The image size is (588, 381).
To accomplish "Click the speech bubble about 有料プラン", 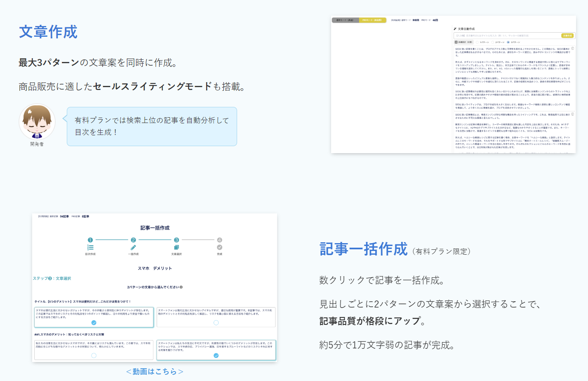I will [x=152, y=126].
